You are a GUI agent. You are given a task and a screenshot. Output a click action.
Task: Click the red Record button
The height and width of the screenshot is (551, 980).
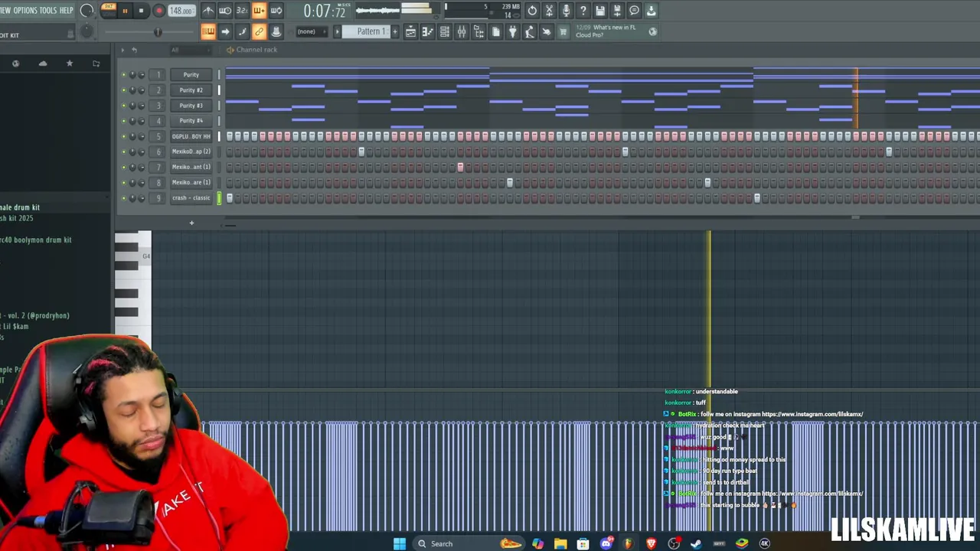click(159, 11)
